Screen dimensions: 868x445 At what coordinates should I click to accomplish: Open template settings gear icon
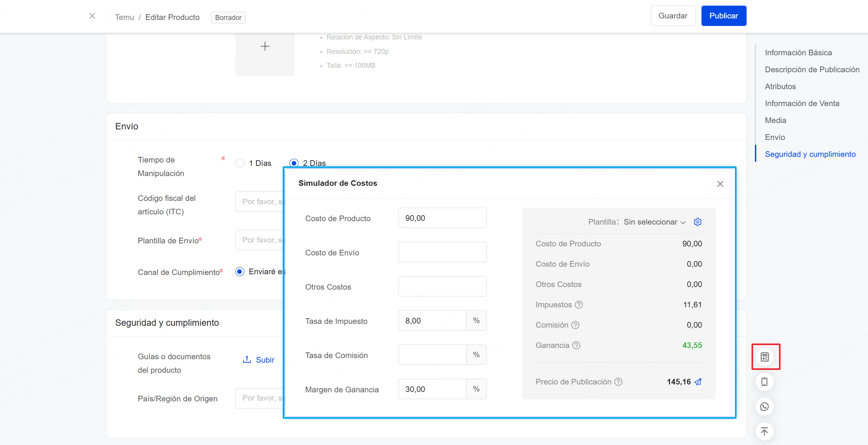coord(698,222)
